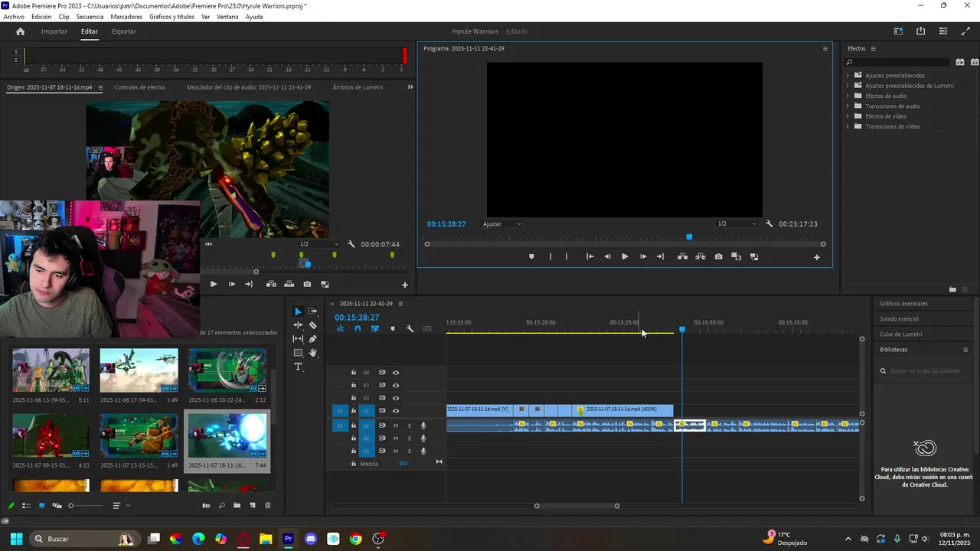Open Quick Export share icon

point(920,31)
